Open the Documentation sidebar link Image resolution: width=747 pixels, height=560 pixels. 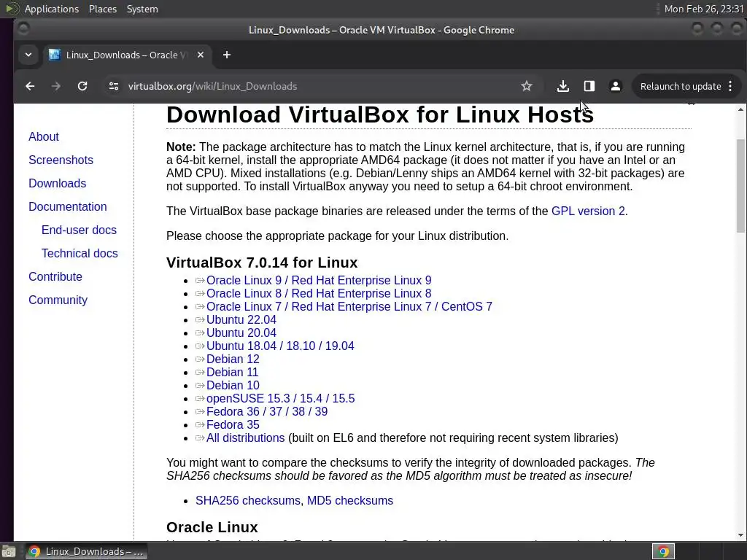(68, 206)
